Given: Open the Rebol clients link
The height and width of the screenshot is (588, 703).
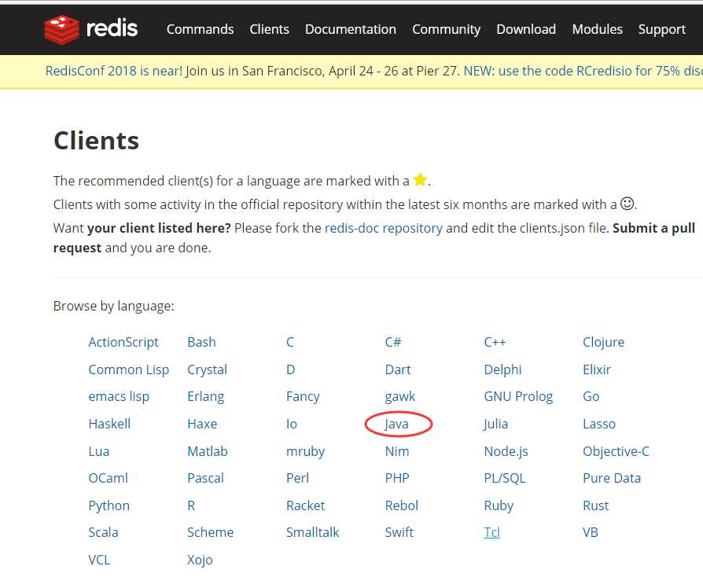Looking at the screenshot, I should coord(402,505).
